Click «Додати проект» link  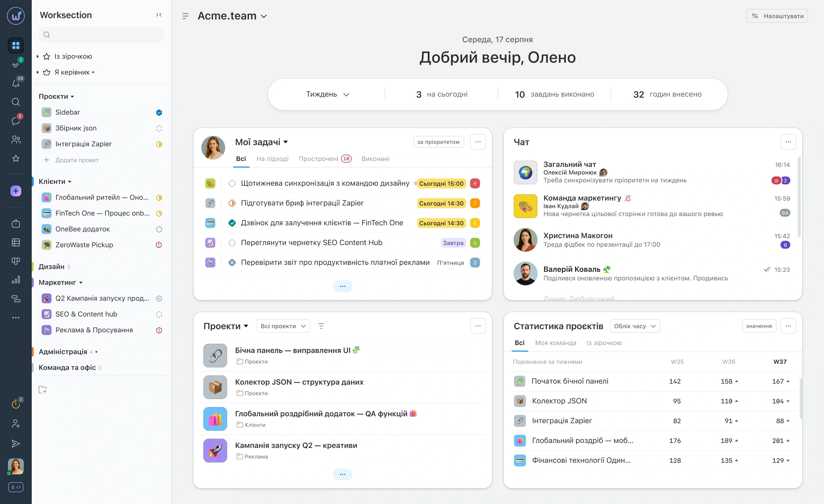tap(76, 160)
